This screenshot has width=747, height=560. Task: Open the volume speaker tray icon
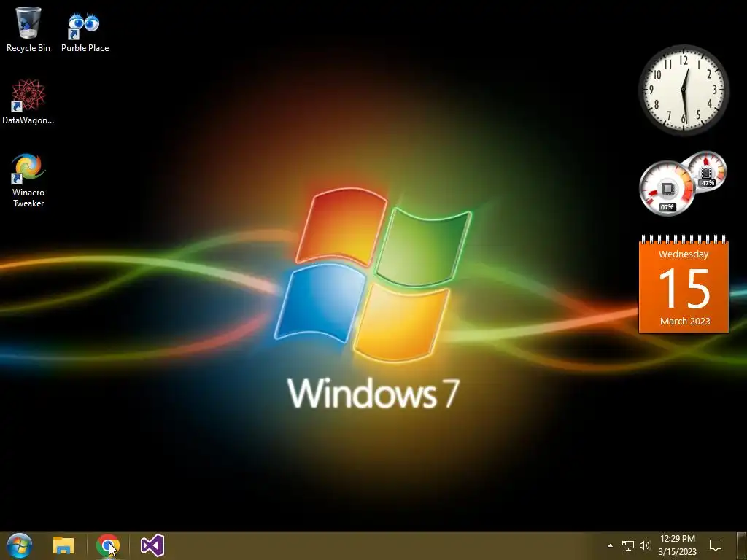[x=645, y=545]
